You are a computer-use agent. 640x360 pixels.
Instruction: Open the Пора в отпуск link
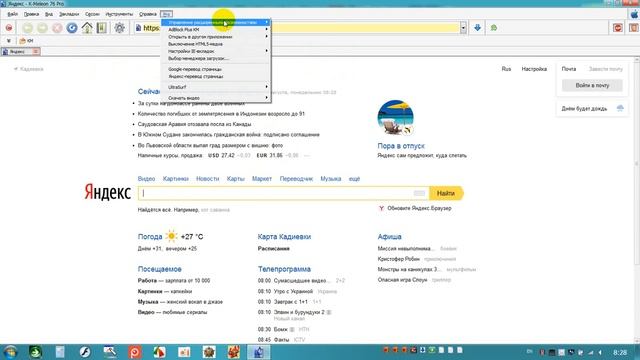pos(401,146)
